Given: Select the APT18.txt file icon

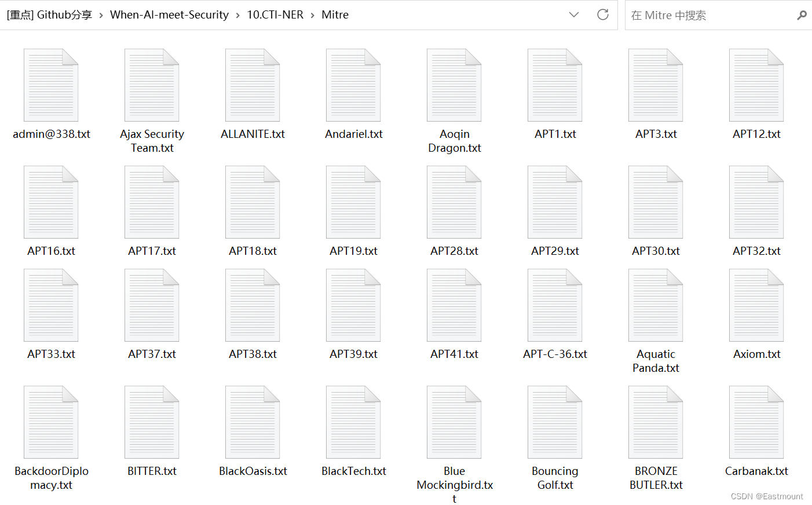Looking at the screenshot, I should click(253, 202).
